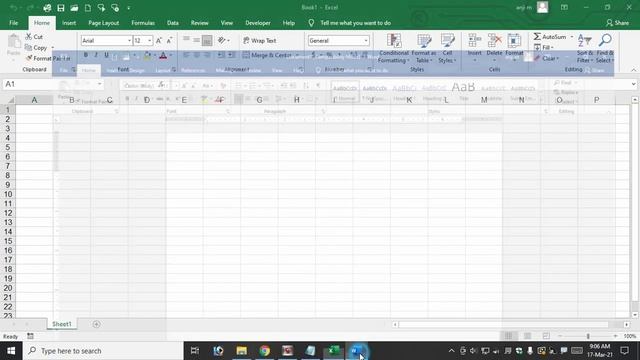Switch to the Data tab
Image resolution: width=640 pixels, height=360 pixels.
point(173,23)
